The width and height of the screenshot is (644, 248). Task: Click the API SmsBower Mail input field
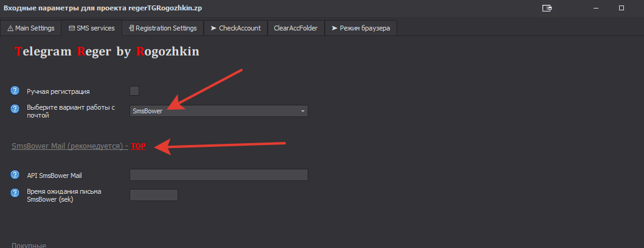click(x=218, y=175)
